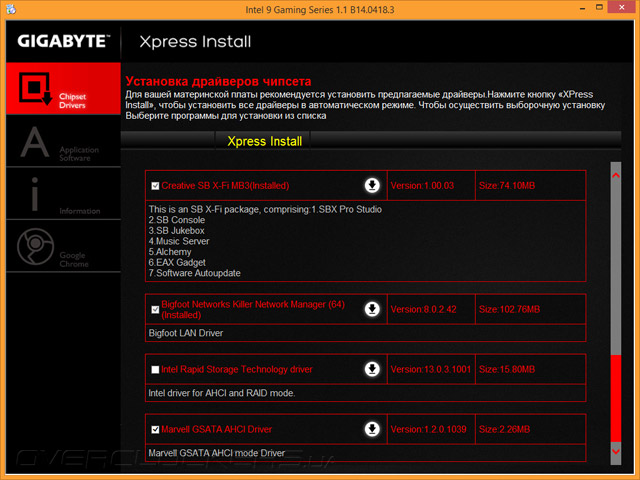Screen dimensions: 640x480
Task: Open the Google Chrome section
Action: (x=63, y=246)
